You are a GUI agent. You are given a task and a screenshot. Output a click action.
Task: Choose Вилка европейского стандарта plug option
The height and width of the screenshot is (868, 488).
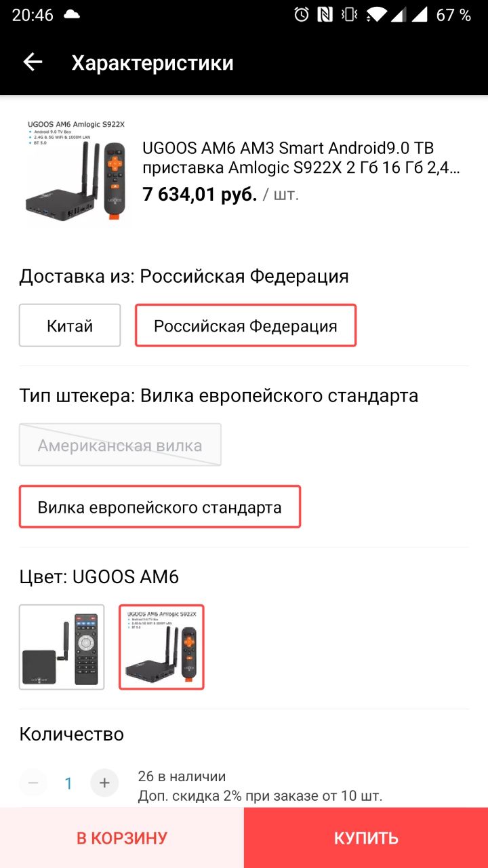tap(160, 507)
